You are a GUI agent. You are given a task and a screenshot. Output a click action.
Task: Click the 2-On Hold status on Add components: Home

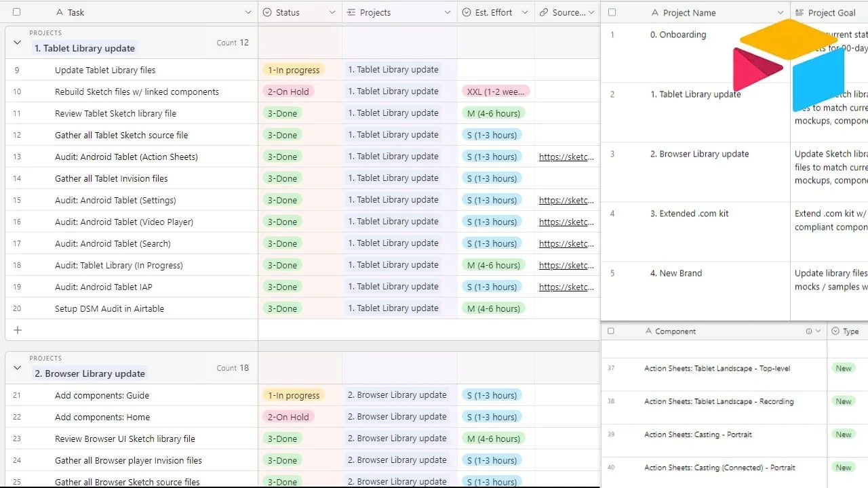(x=288, y=417)
